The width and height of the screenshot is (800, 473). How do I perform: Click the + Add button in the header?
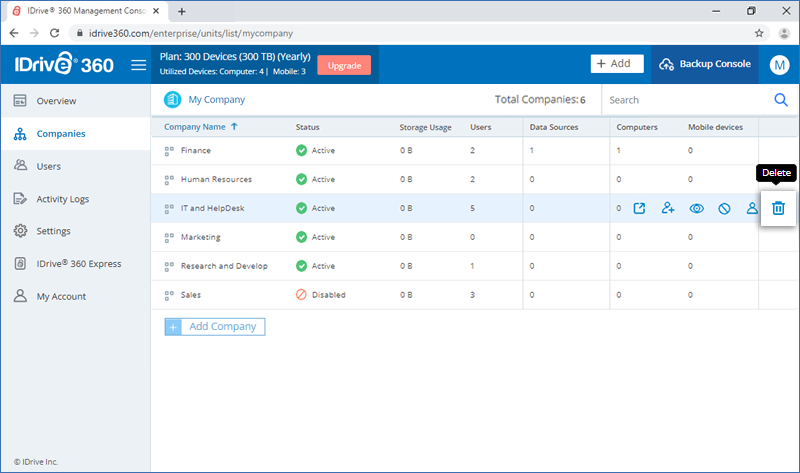pyautogui.click(x=617, y=64)
